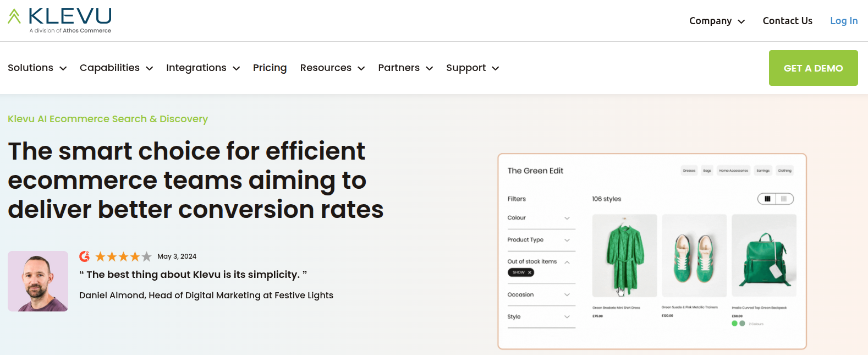This screenshot has height=355, width=868.
Task: Remove the SHOW filter chip
Action: pyautogui.click(x=530, y=272)
